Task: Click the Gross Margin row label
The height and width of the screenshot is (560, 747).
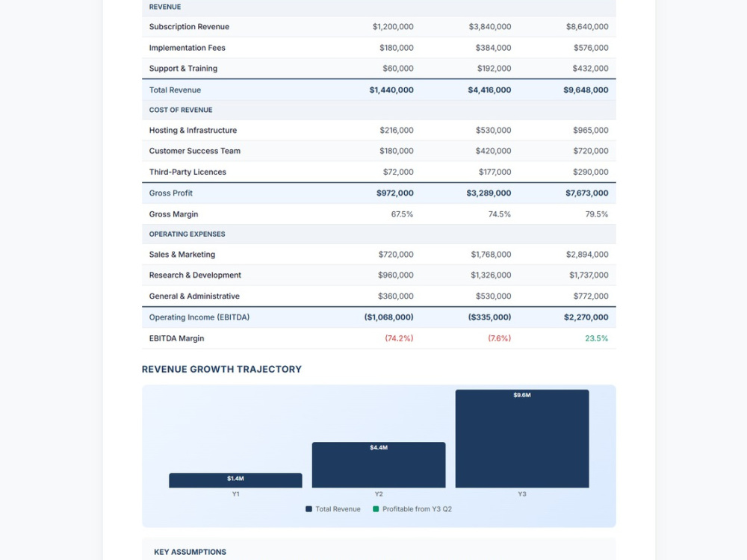Action: point(173,214)
